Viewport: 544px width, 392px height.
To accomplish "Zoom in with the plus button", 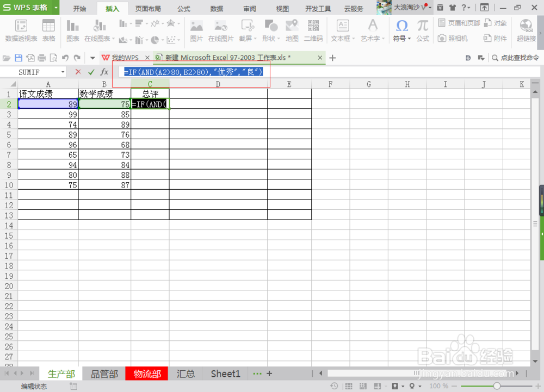I will point(538,386).
